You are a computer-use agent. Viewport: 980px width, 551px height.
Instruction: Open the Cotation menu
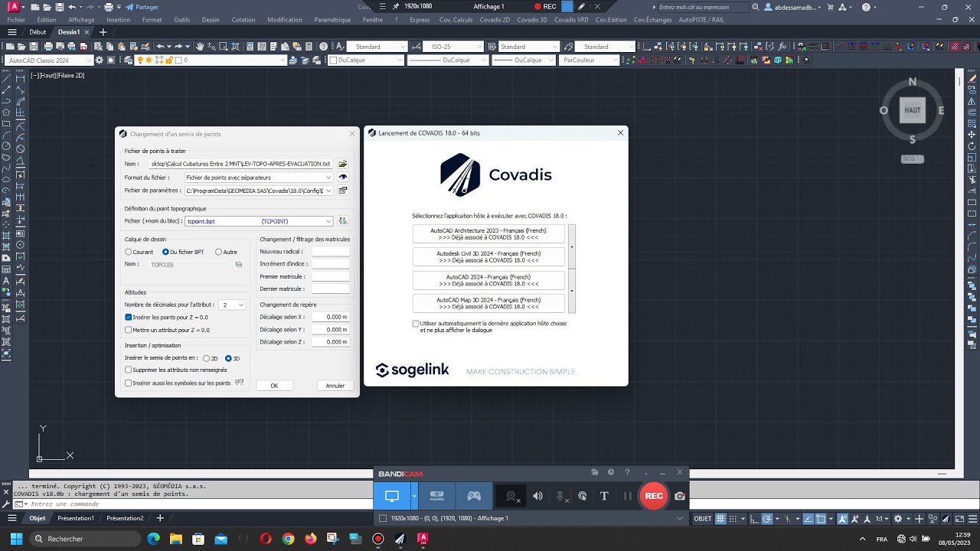[243, 20]
